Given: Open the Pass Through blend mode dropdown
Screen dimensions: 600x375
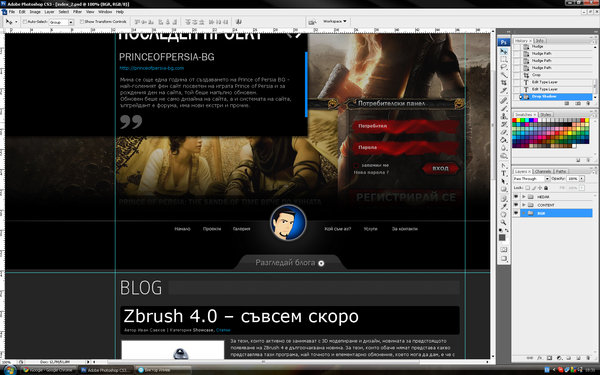Looking at the screenshot, I should pos(531,179).
